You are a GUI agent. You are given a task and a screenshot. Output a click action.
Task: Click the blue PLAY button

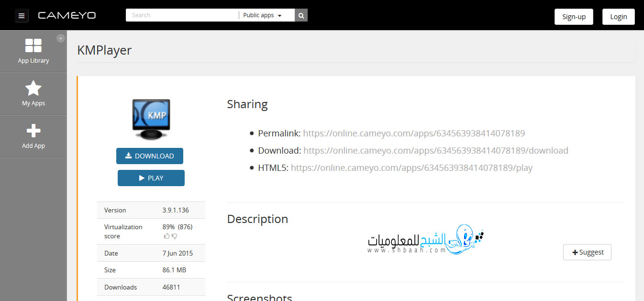[151, 178]
